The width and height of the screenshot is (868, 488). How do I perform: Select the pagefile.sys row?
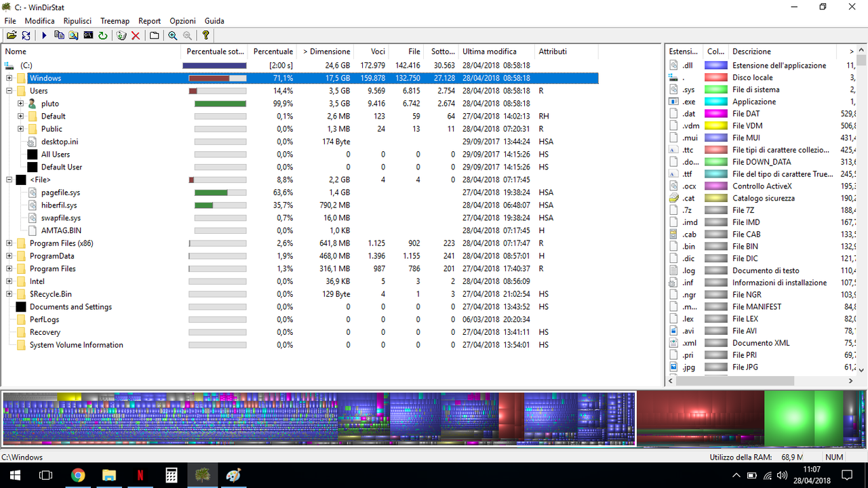[300, 192]
